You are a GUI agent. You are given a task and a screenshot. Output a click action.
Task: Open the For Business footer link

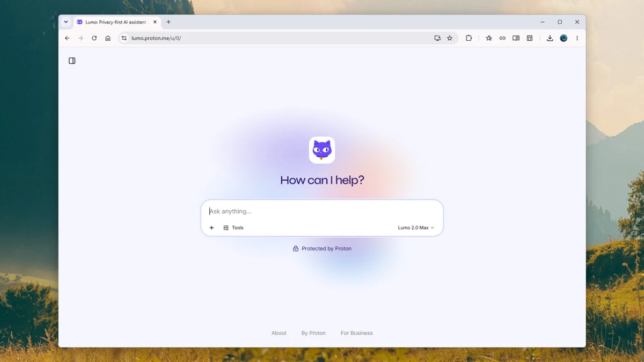click(357, 333)
